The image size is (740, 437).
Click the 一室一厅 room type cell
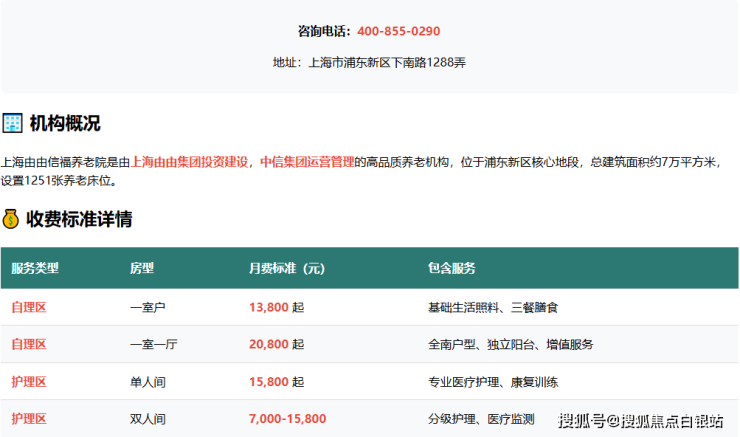tap(154, 344)
